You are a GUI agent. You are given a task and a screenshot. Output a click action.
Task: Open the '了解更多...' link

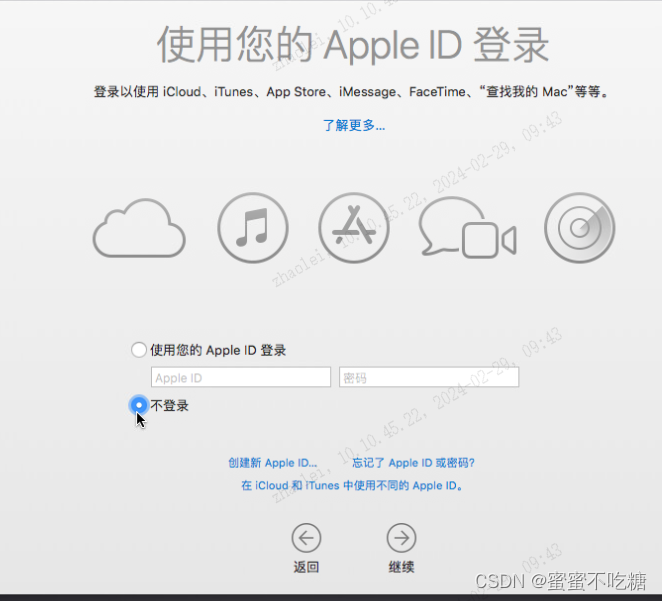tap(354, 125)
